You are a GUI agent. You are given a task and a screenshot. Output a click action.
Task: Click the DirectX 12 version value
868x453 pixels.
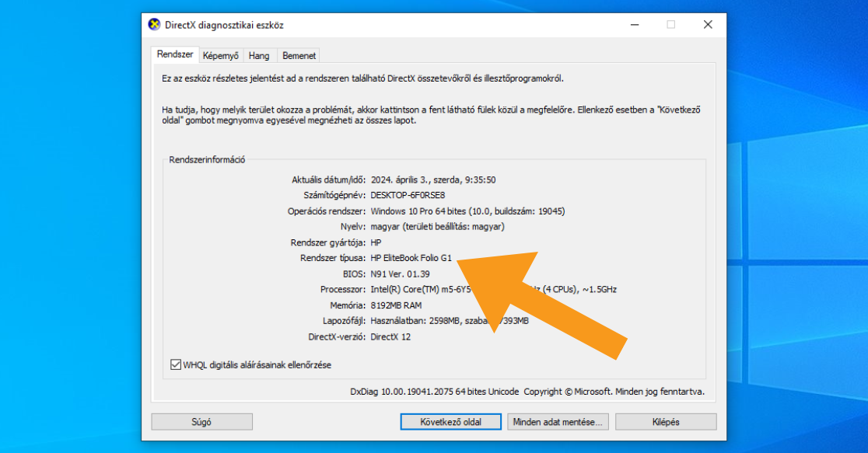(x=392, y=336)
